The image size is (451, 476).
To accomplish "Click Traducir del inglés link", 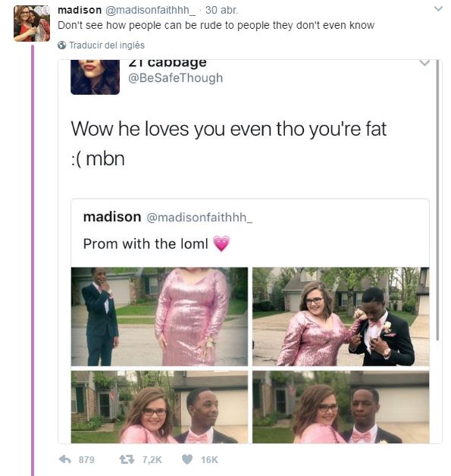I will click(x=107, y=45).
